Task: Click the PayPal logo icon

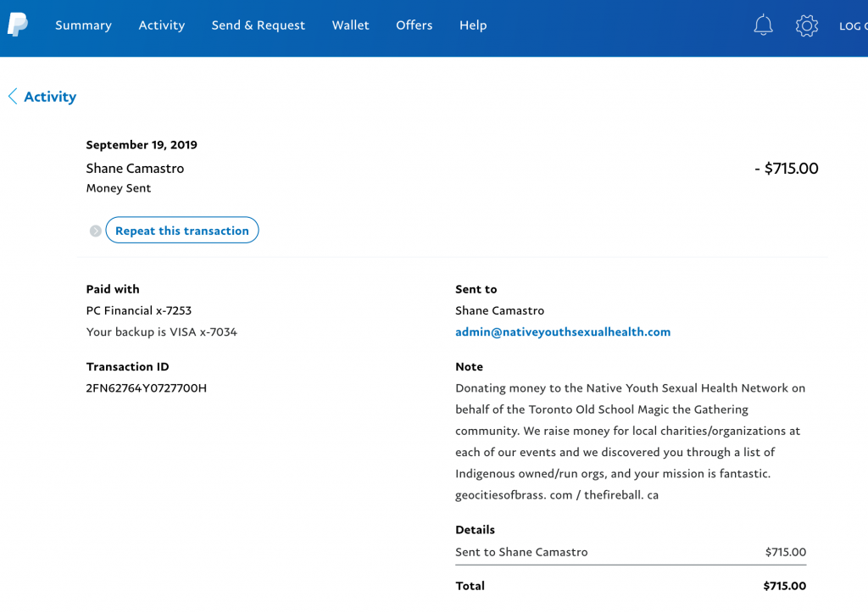Action: [18, 25]
